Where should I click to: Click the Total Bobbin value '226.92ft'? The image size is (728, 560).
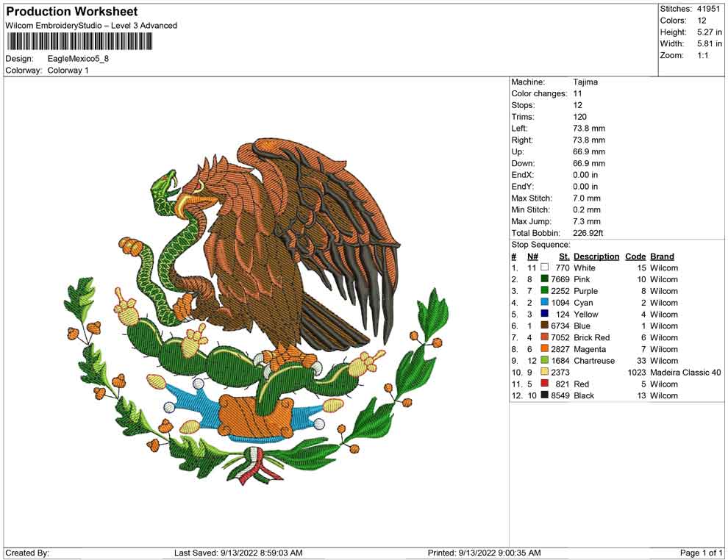[x=588, y=232]
